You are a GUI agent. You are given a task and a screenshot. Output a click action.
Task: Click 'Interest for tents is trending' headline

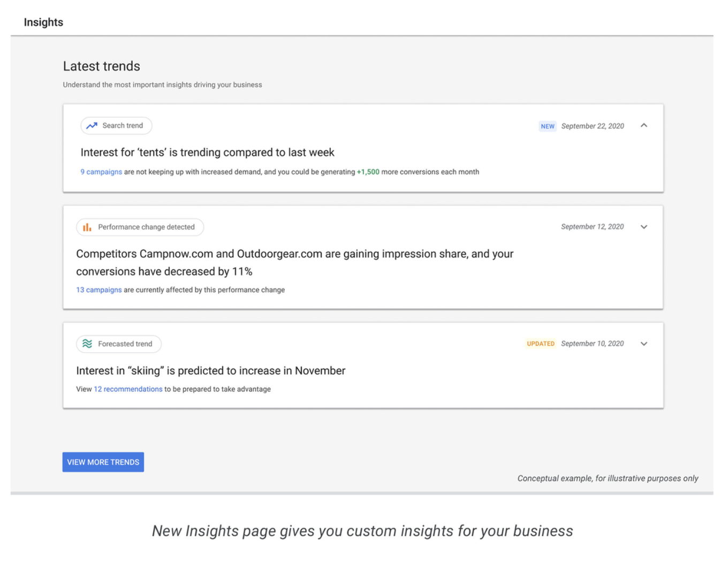tap(208, 153)
